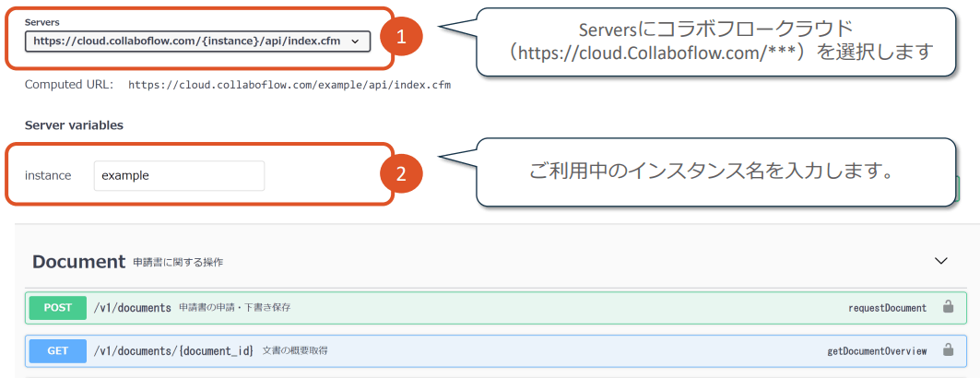Image resolution: width=980 pixels, height=378 pixels.
Task: Click the 申請書の申請・下書き保存 description
Action: click(x=235, y=307)
